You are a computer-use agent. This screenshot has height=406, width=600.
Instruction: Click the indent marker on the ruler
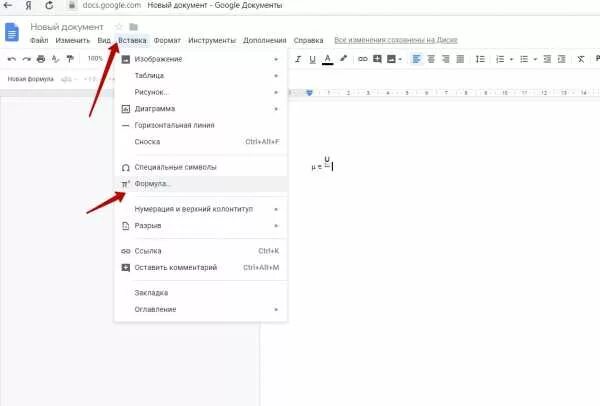(309, 93)
